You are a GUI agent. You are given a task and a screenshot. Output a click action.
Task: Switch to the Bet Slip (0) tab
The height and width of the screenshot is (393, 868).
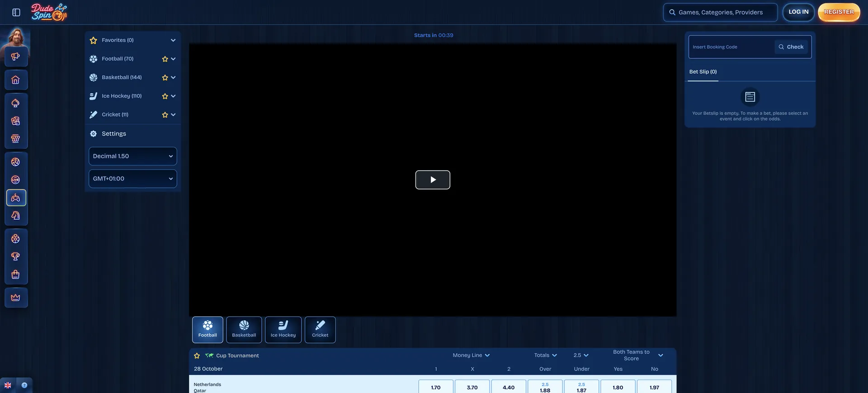(703, 72)
